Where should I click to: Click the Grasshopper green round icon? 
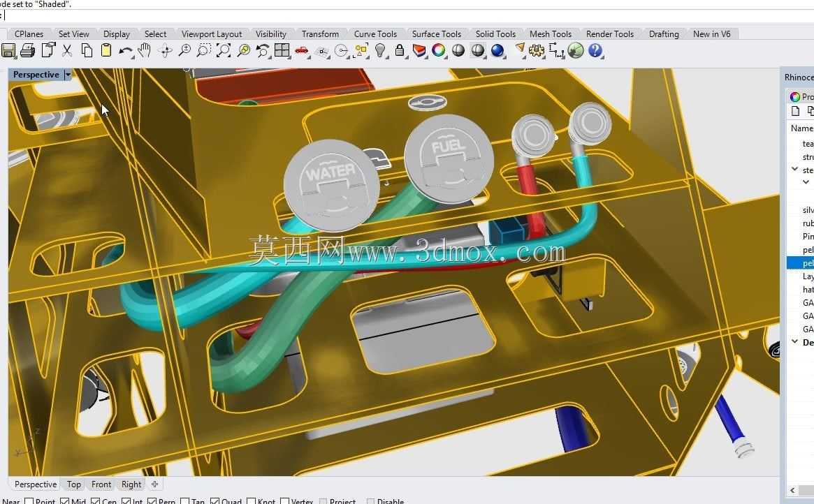(x=576, y=50)
